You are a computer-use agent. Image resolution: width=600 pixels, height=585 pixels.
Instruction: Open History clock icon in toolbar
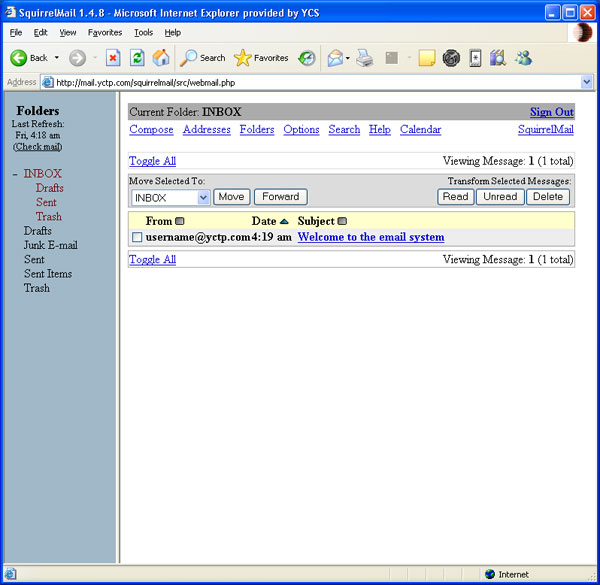pos(307,58)
